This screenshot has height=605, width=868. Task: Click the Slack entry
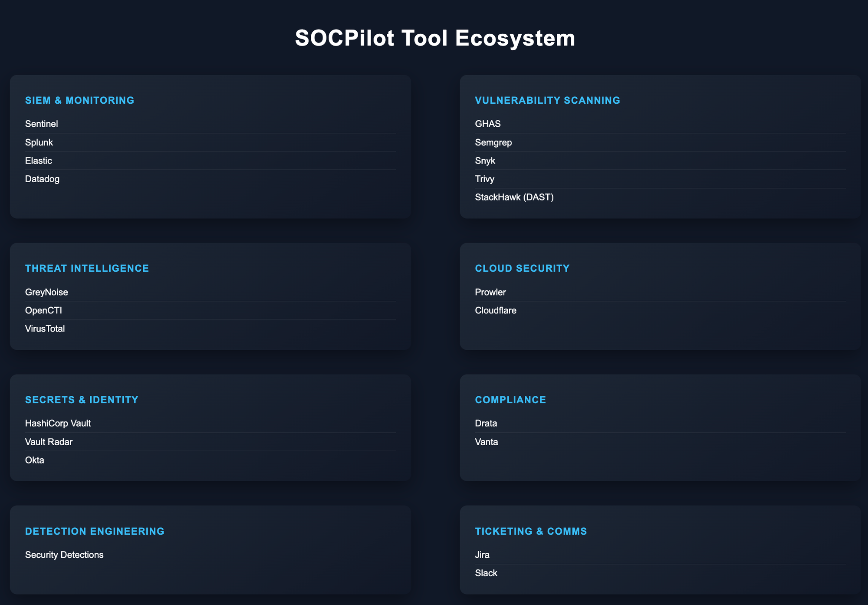(486, 573)
